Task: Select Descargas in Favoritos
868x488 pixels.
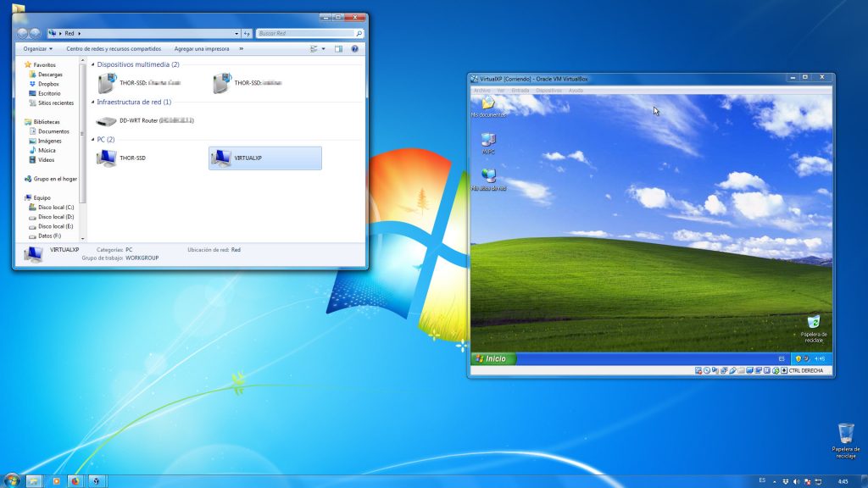Action: tap(46, 75)
